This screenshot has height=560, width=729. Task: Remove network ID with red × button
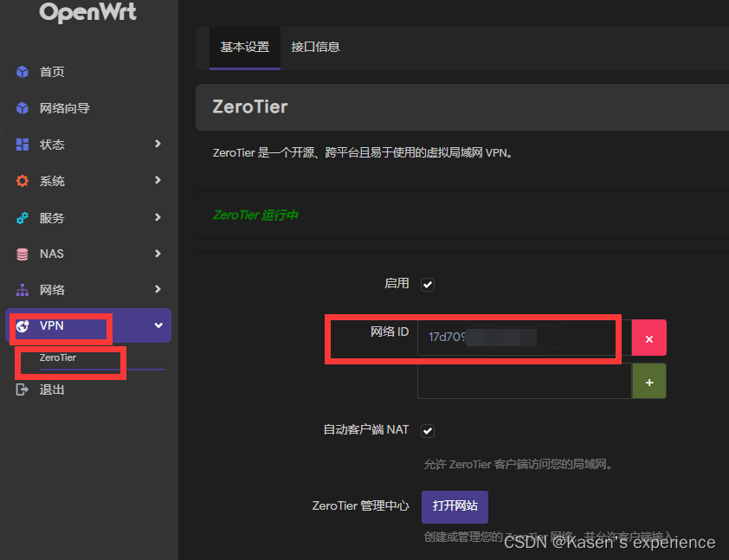[649, 338]
